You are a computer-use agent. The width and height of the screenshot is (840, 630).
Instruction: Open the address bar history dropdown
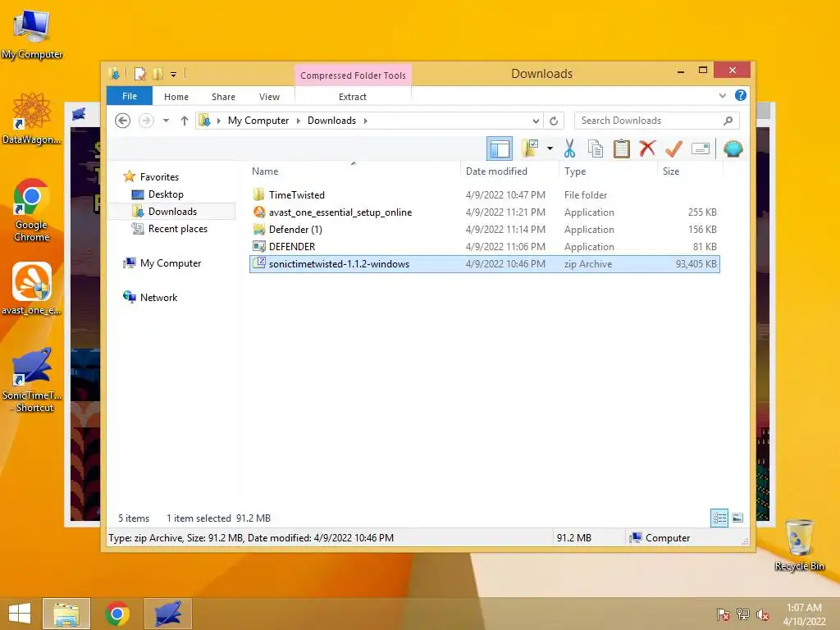point(535,121)
